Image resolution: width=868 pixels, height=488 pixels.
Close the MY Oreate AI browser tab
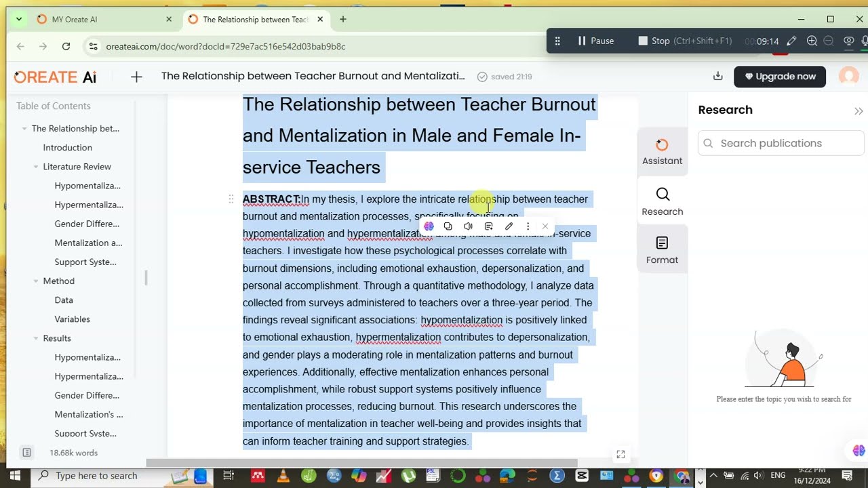click(x=169, y=20)
